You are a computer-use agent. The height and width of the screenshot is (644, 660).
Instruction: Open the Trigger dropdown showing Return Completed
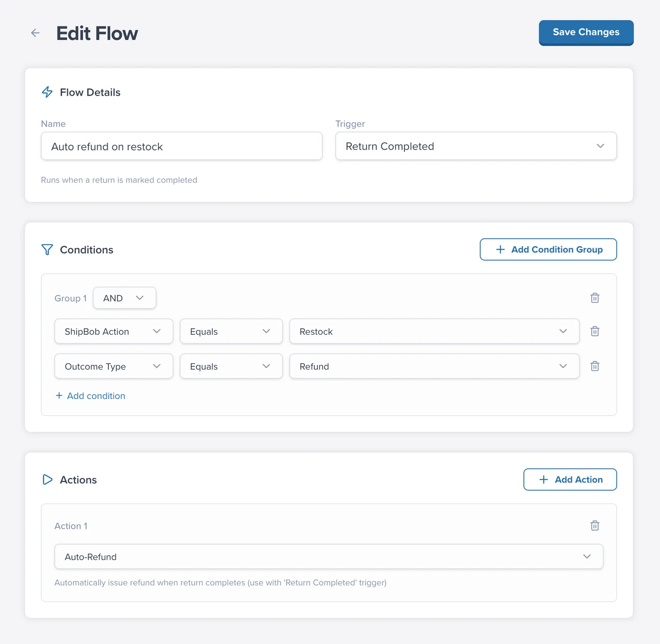click(x=476, y=146)
